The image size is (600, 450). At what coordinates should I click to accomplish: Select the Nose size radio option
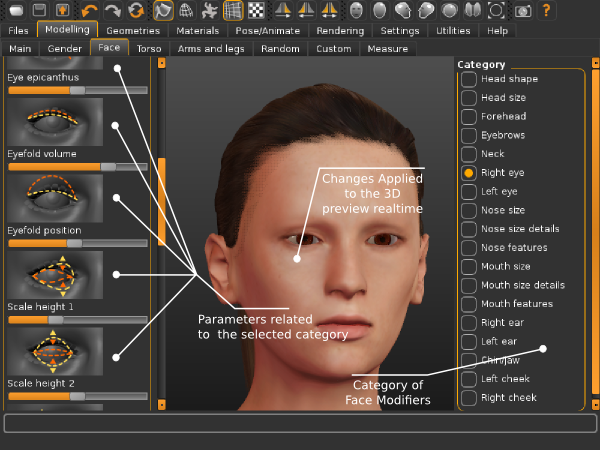[468, 210]
